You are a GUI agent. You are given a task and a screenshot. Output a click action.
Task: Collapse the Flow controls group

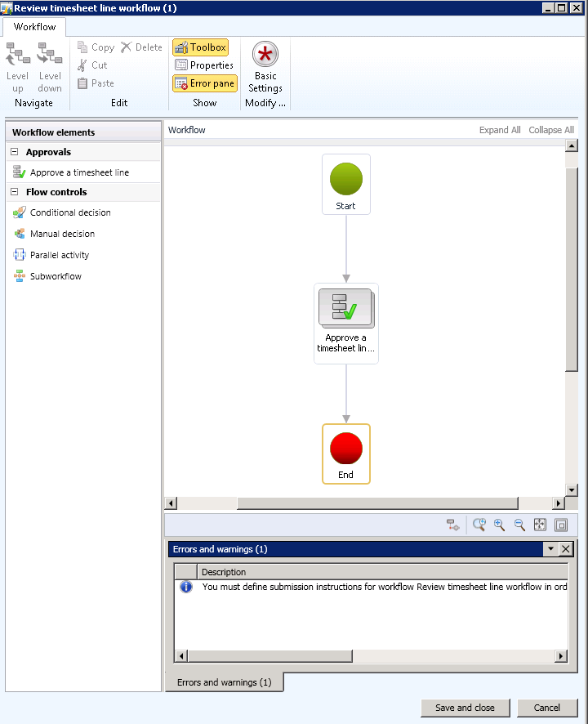14,192
